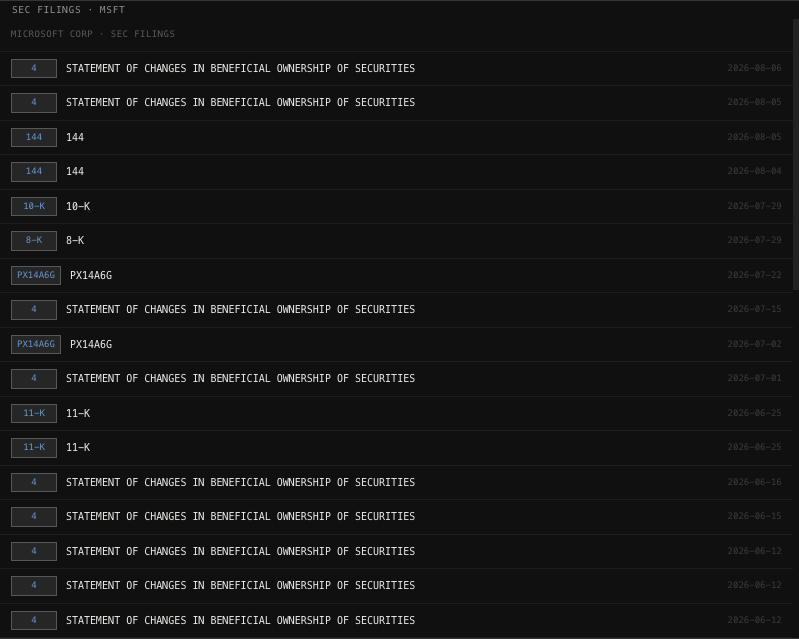Select the 2026-07-29 date on the 8-K row
Screen dimensions: 799x639
754,240
